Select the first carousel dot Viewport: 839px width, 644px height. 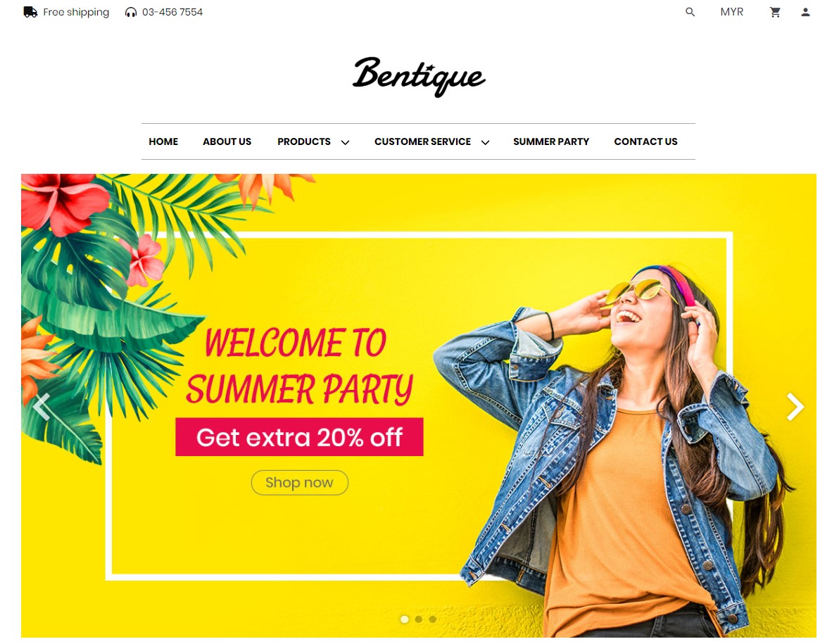point(405,619)
